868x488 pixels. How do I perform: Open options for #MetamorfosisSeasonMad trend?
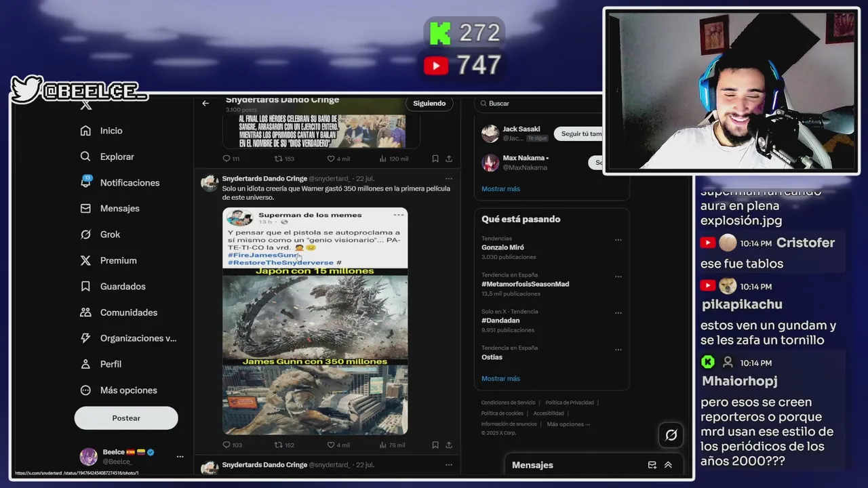pos(618,277)
